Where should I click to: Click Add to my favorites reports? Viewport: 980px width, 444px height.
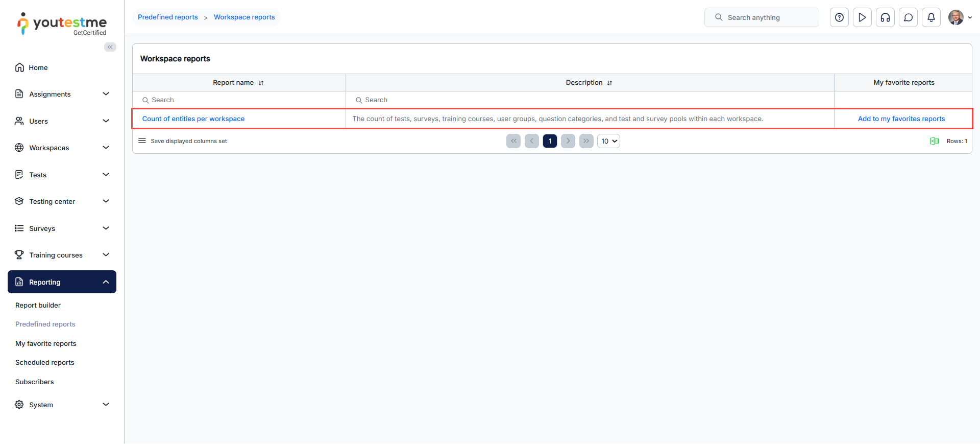pyautogui.click(x=901, y=119)
